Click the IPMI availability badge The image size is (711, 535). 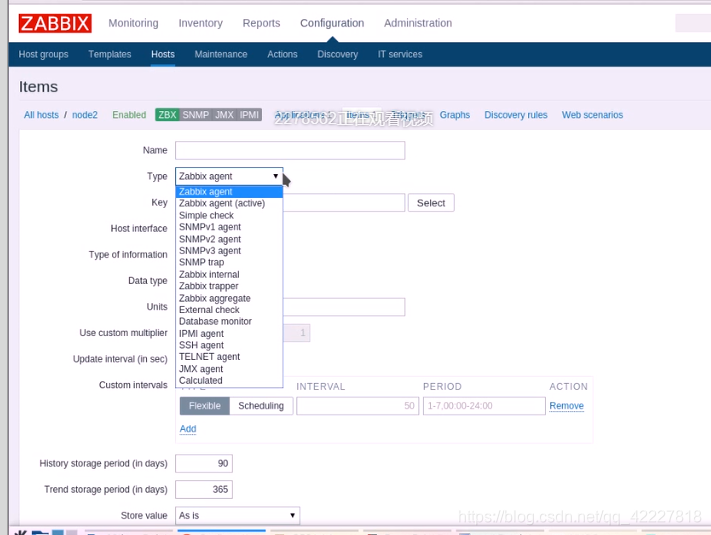[x=249, y=115]
